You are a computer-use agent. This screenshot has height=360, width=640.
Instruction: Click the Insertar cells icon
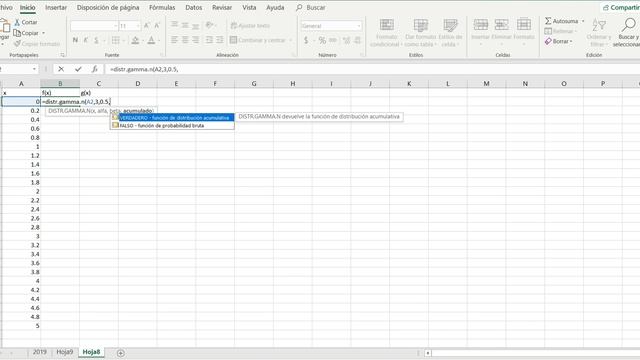click(x=480, y=24)
